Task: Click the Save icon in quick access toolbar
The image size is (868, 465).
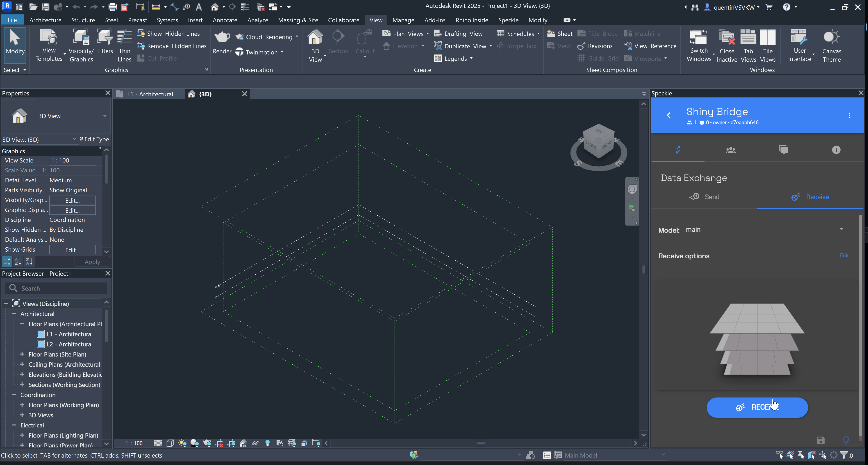Action: [45, 7]
